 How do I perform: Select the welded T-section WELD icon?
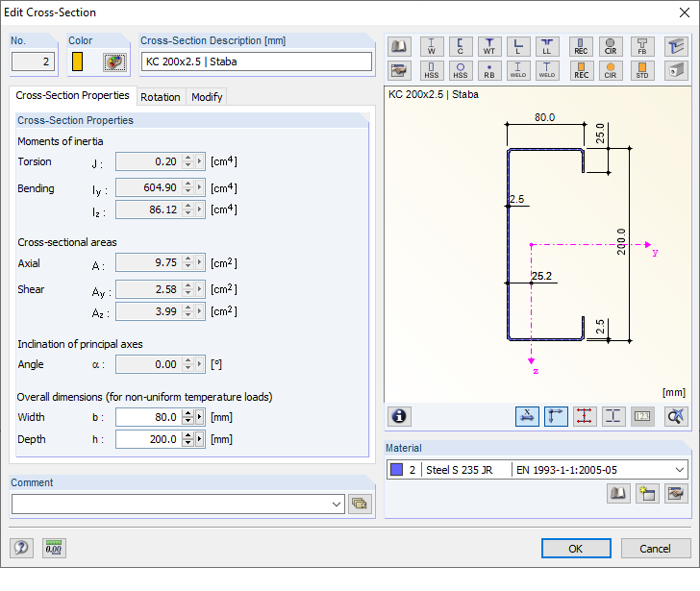[x=547, y=70]
